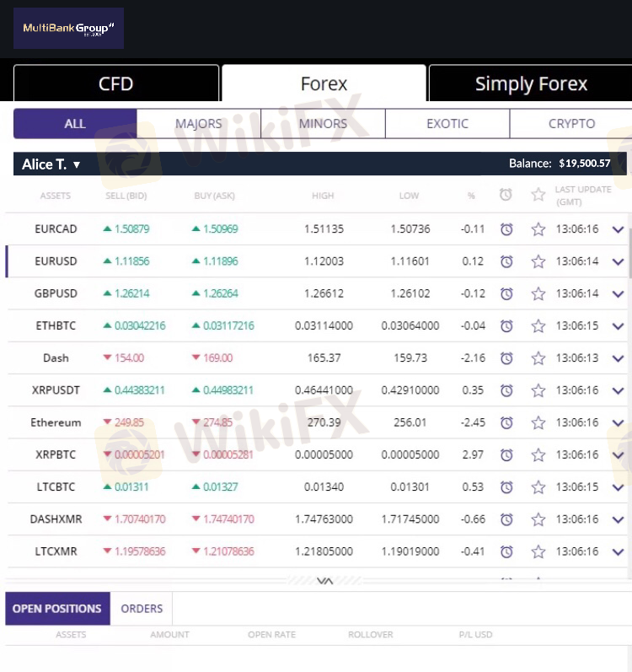Click the MultiBank Group logo

(68, 28)
